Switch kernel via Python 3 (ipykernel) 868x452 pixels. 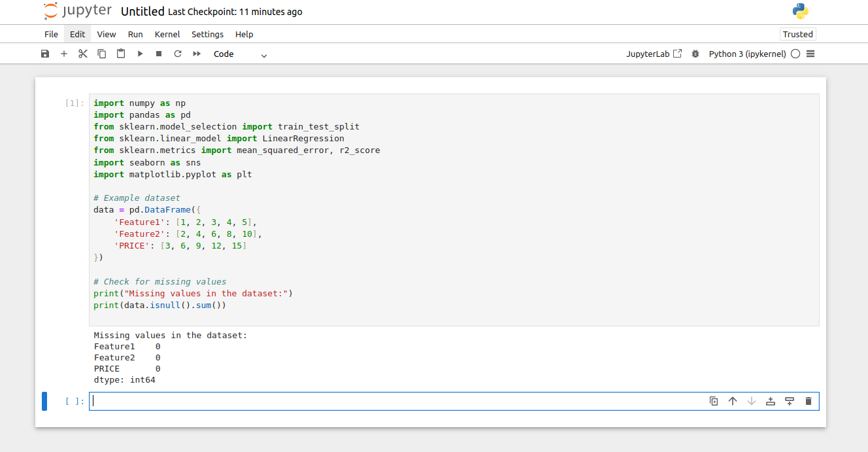coord(747,54)
